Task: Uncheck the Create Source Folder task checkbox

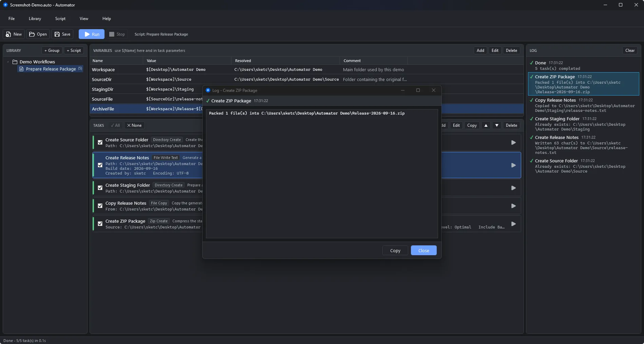Action: [x=100, y=143]
